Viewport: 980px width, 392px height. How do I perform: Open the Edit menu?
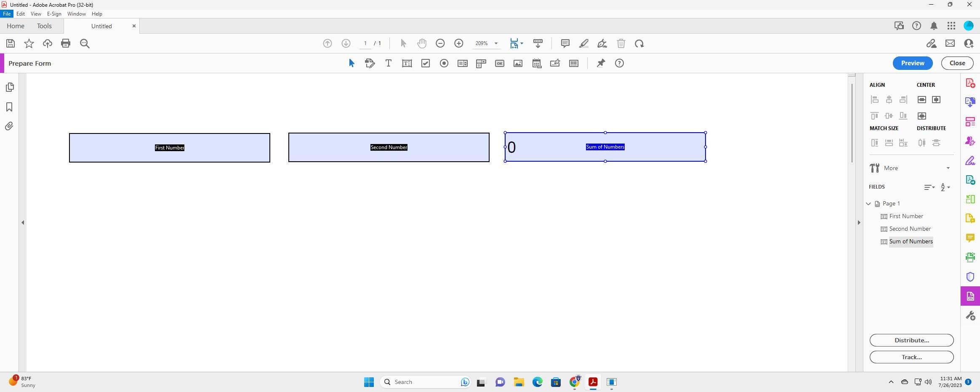pos(21,14)
